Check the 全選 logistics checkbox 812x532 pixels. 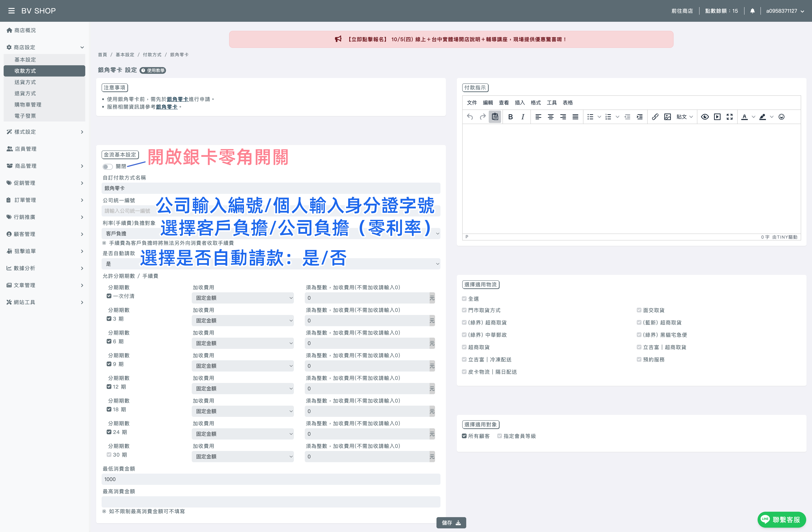pos(464,299)
